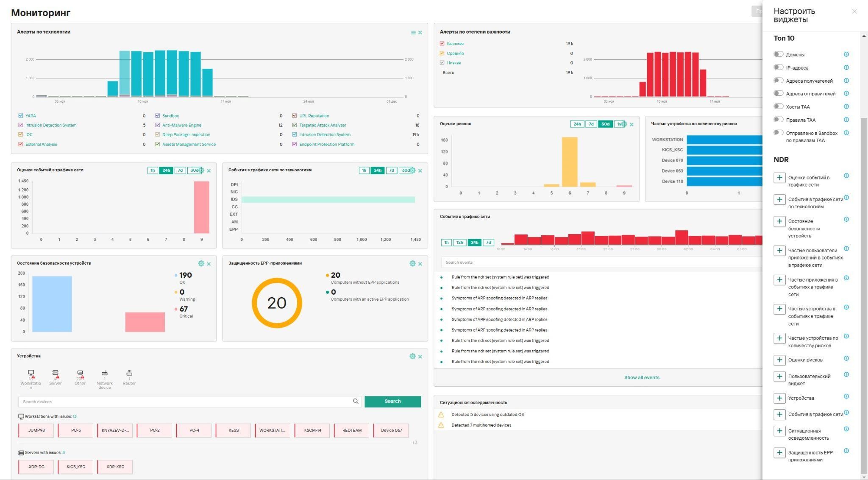Expand the +3 hidden workstations indicator
The width and height of the screenshot is (868, 480).
414,443
